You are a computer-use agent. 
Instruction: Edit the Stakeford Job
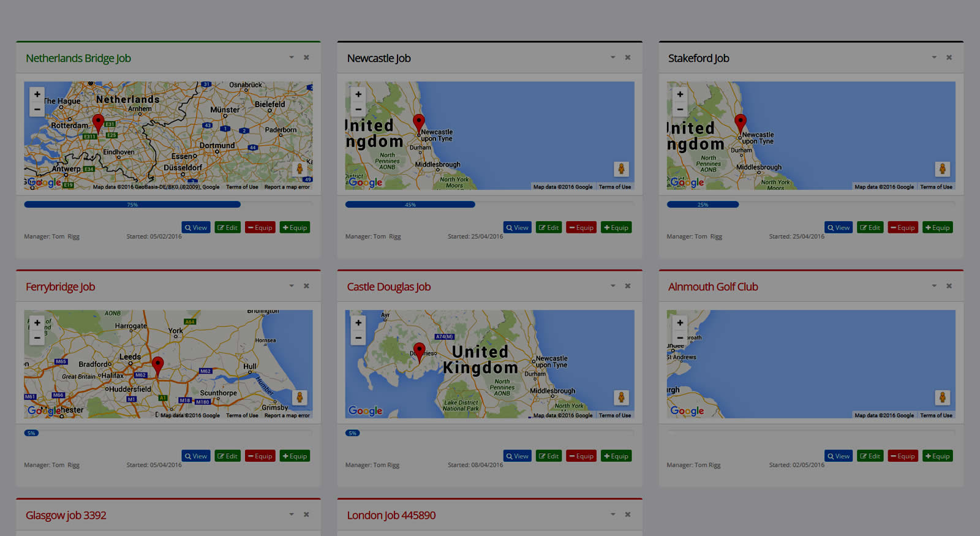870,228
